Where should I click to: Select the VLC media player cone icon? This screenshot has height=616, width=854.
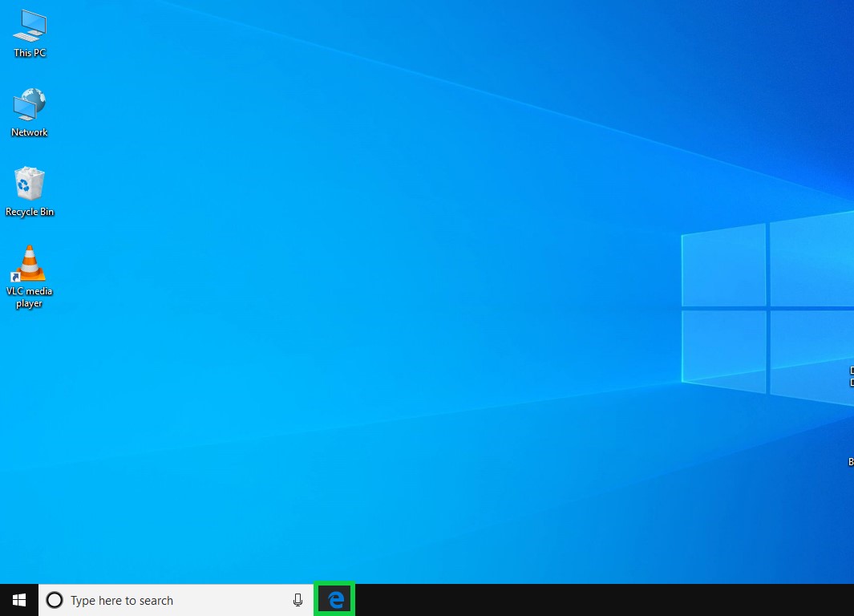coord(30,263)
